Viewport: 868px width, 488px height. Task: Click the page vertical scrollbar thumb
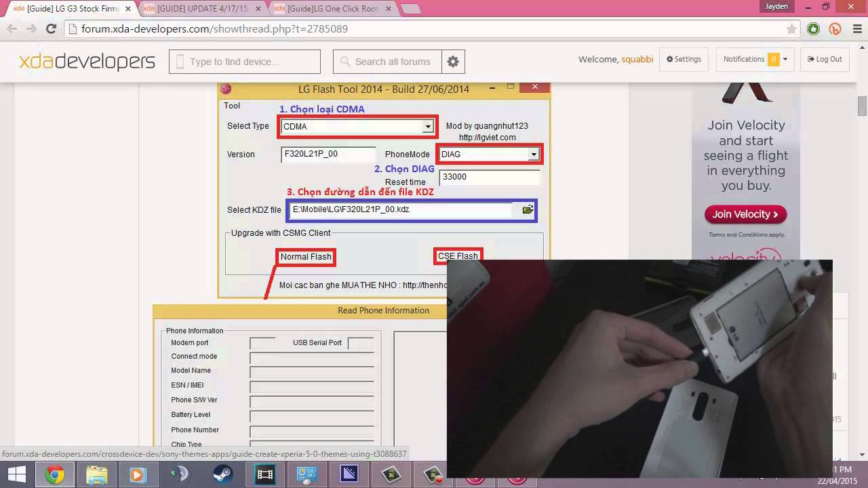click(x=862, y=106)
